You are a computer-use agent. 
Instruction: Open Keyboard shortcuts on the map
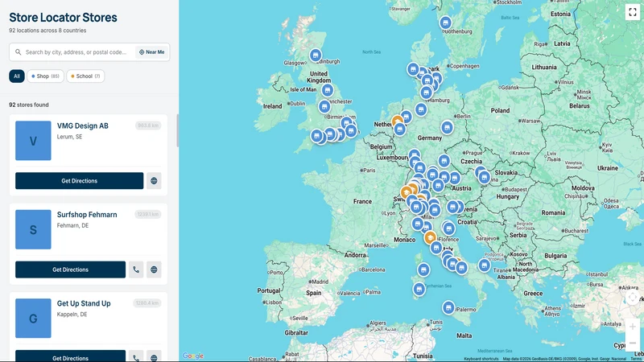pos(481,359)
